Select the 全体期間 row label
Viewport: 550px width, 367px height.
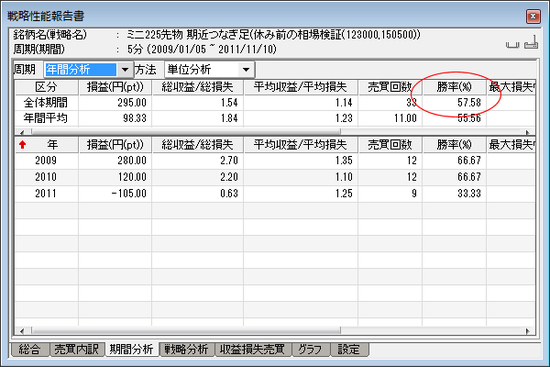point(46,102)
